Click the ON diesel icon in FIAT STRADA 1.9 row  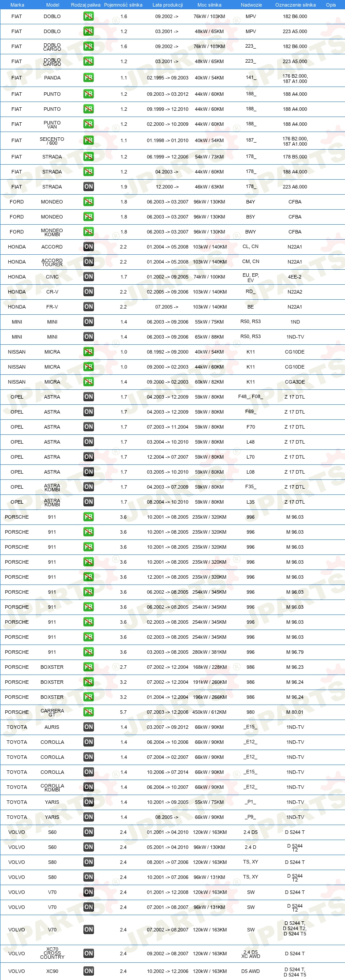[88, 187]
